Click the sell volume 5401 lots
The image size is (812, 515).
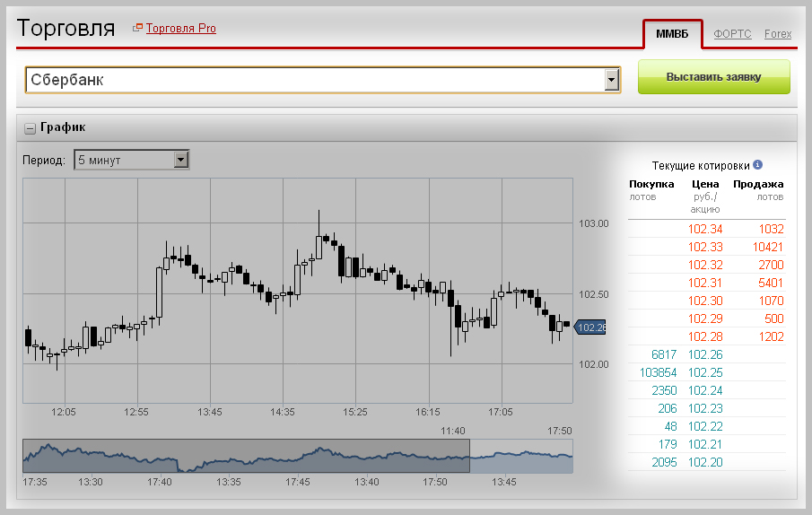pos(771,284)
